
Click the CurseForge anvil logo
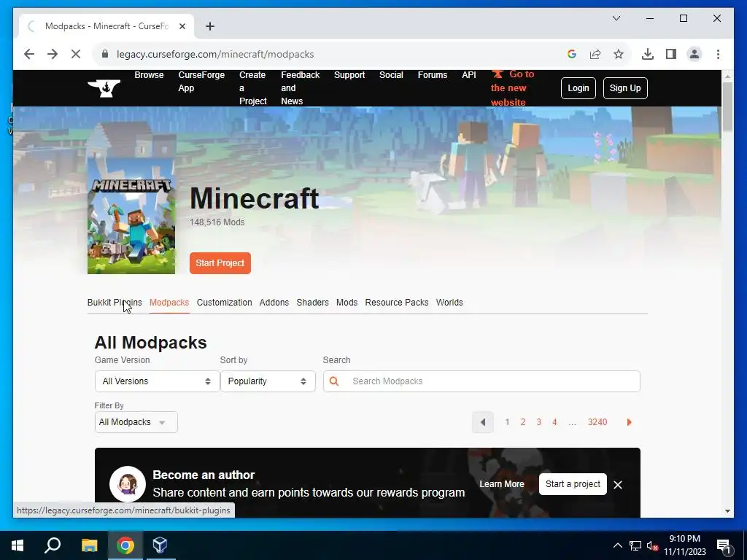(104, 88)
